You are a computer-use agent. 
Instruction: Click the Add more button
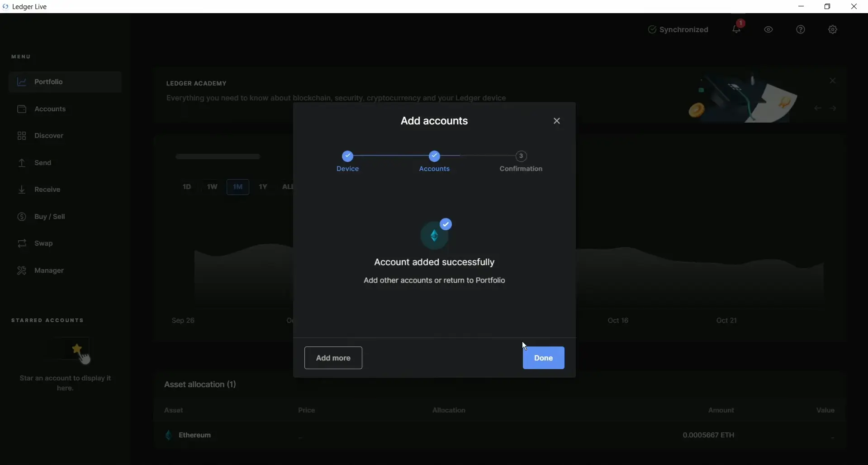tap(333, 358)
